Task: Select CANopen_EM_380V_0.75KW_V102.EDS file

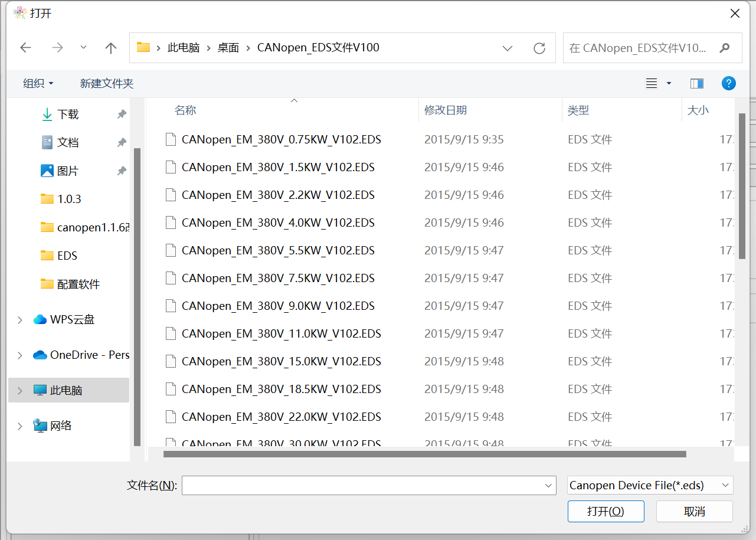Action: tap(282, 139)
